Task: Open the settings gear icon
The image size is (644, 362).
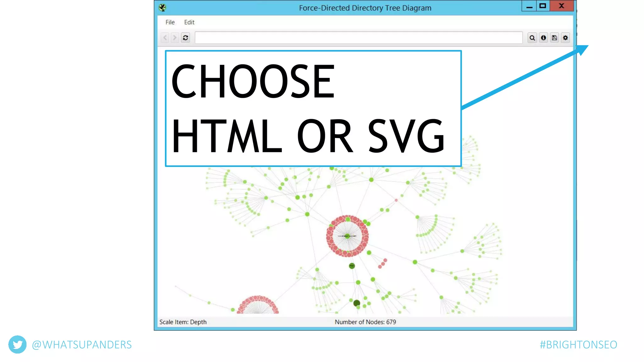Action: 565,38
